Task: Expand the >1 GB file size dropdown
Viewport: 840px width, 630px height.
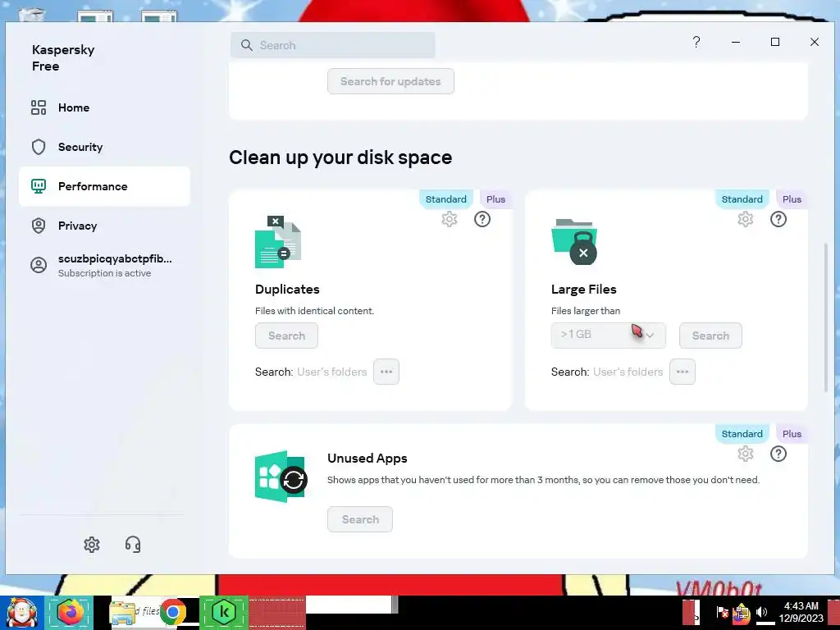Action: coord(609,336)
